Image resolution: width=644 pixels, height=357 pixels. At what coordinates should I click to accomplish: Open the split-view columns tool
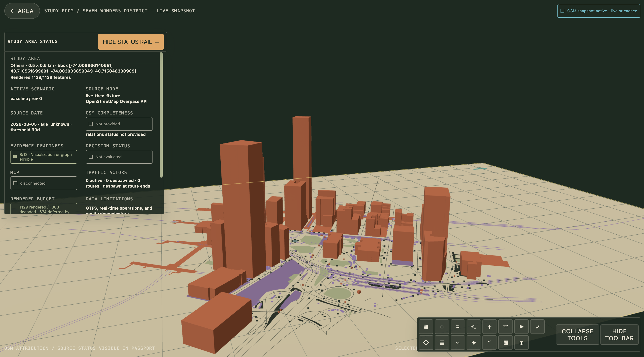coord(521,343)
